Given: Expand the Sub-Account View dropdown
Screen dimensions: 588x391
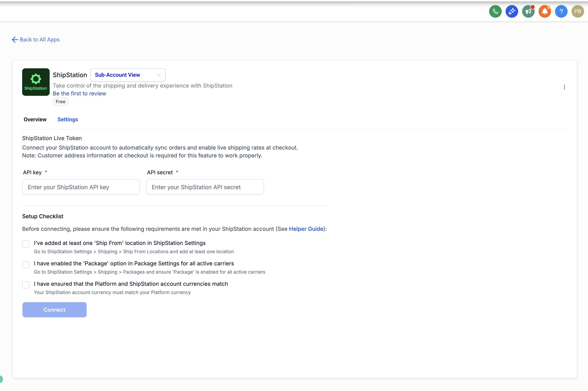Looking at the screenshot, I should (128, 75).
